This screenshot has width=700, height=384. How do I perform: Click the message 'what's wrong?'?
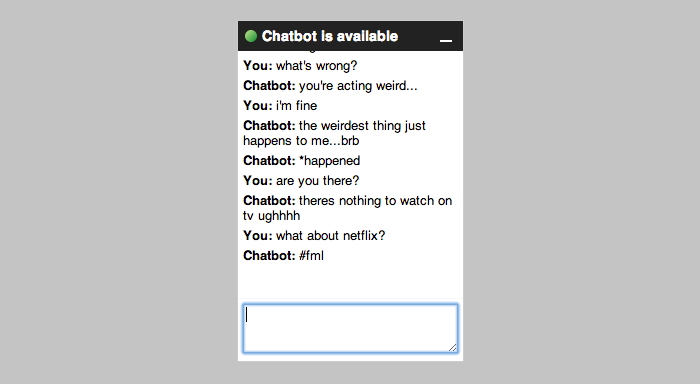(x=317, y=66)
